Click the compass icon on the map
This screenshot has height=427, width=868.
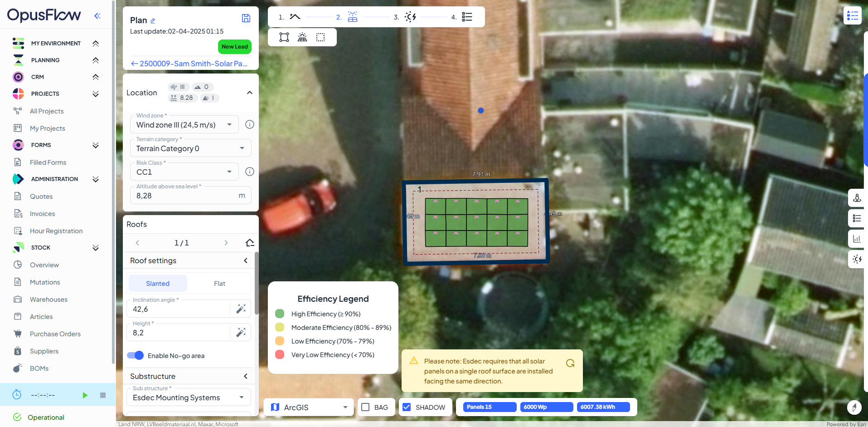tap(854, 407)
